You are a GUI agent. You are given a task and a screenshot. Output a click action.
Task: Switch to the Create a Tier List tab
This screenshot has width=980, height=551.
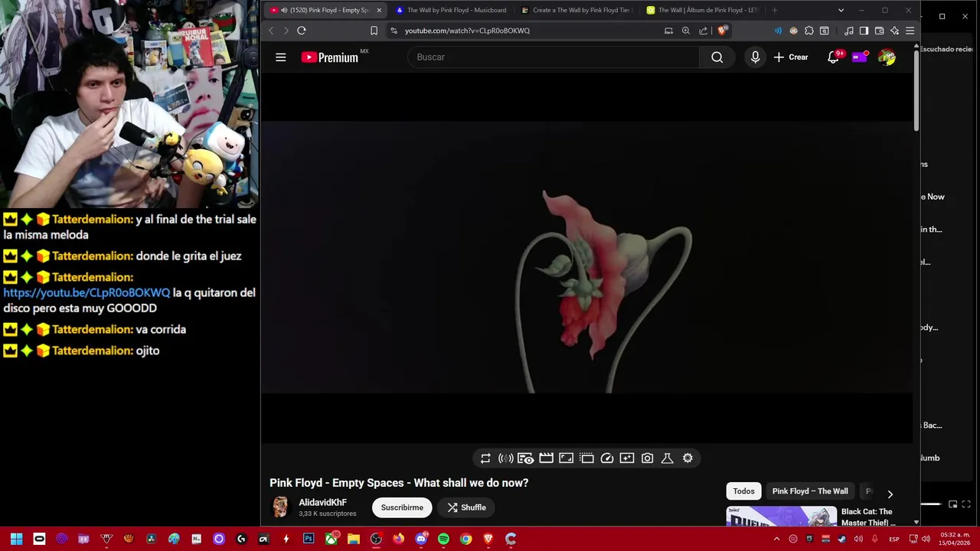tap(576, 10)
